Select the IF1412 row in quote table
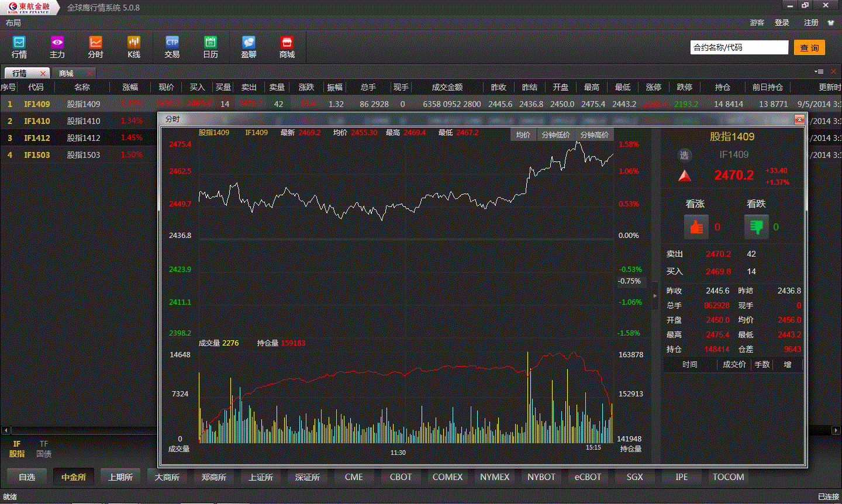This screenshot has width=842, height=504. (79, 138)
